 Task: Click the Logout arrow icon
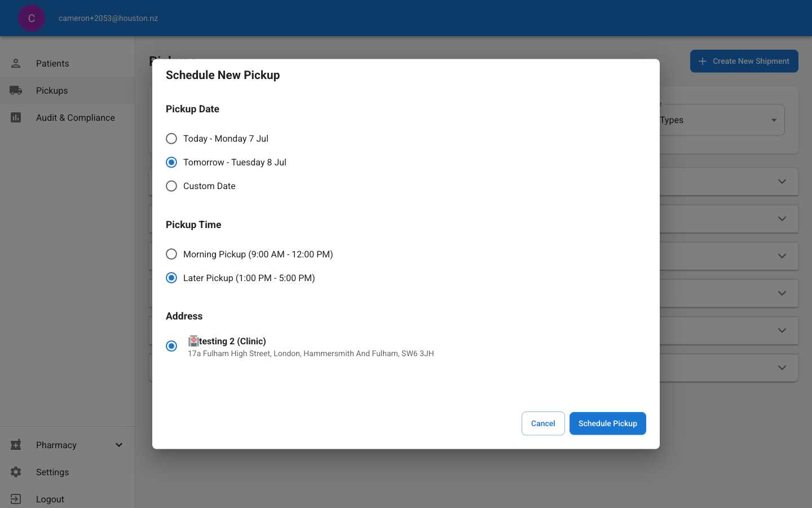tap(16, 499)
